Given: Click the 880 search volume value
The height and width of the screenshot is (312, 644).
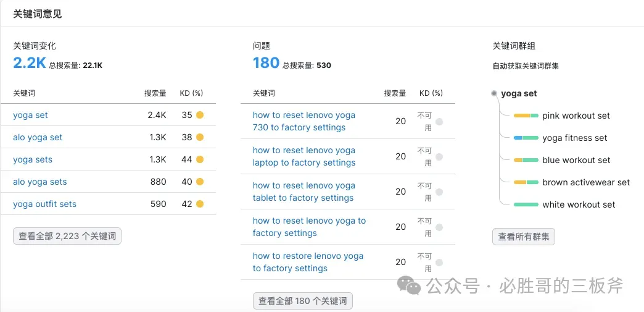Looking at the screenshot, I should [x=159, y=182].
